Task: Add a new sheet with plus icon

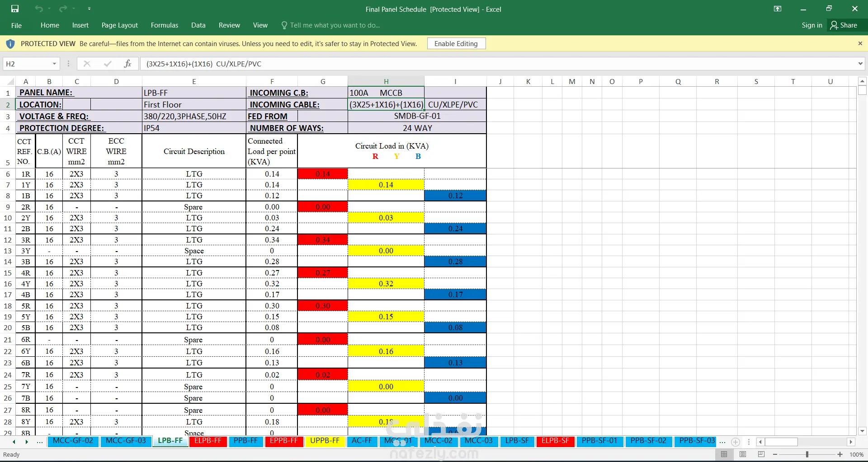Action: point(736,442)
